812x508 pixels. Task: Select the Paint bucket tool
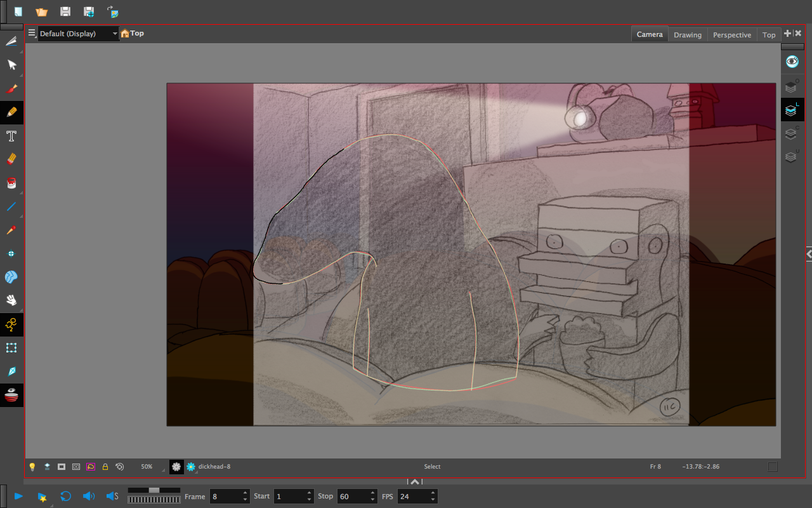click(11, 184)
